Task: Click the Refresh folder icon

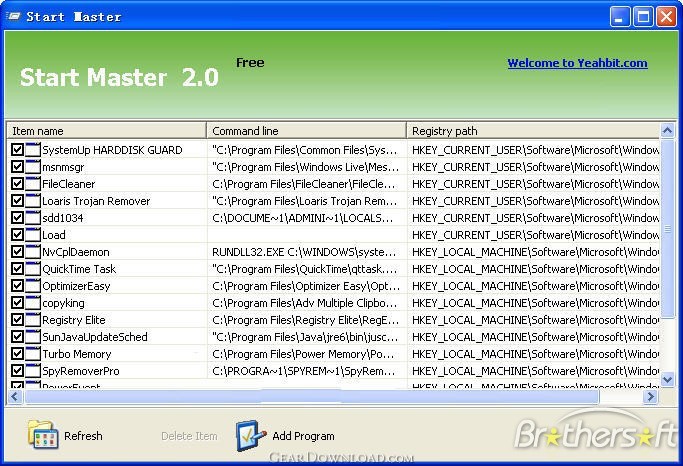Action: tap(43, 434)
